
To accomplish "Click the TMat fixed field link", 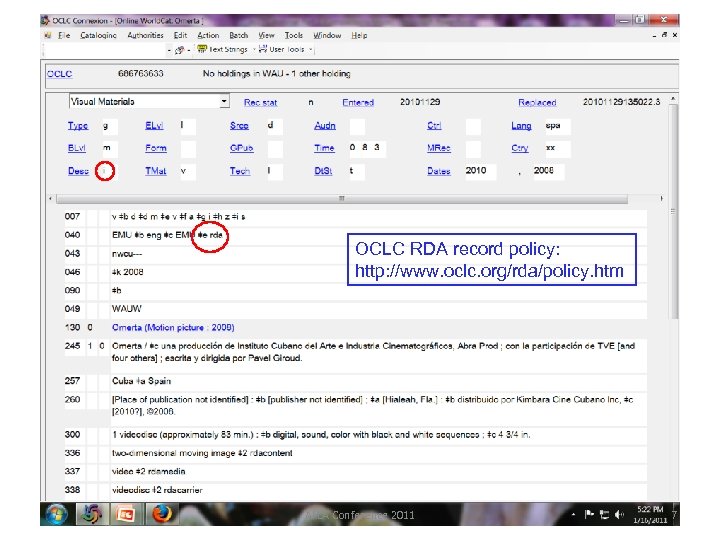I will coord(156,171).
